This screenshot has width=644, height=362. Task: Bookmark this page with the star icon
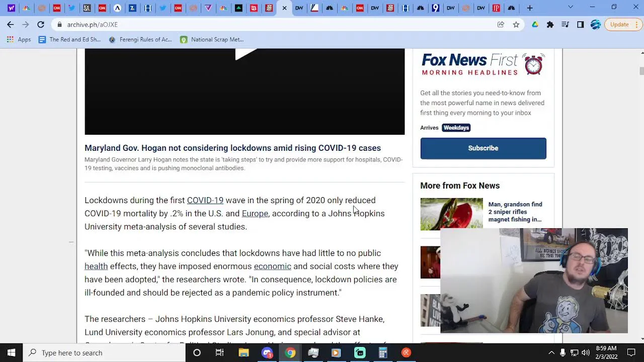click(x=516, y=24)
